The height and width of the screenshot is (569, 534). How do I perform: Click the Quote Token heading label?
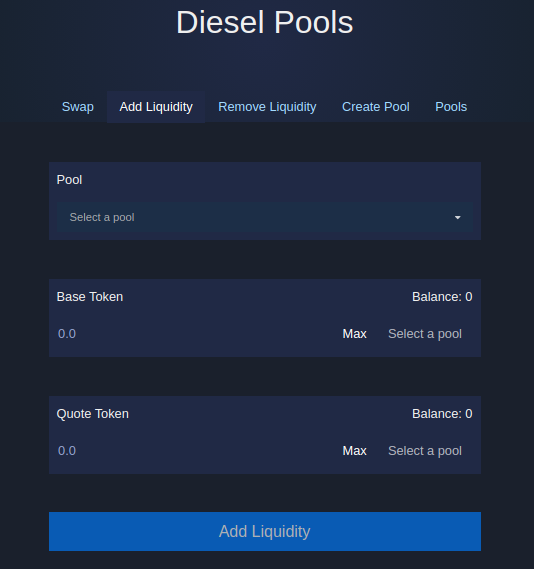[93, 414]
